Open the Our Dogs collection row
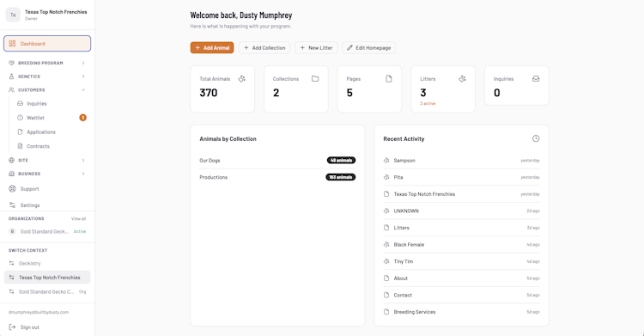Image resolution: width=644 pixels, height=336 pixels. click(x=277, y=161)
